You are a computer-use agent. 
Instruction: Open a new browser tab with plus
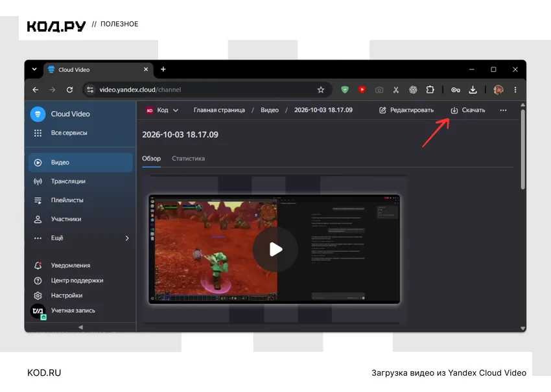click(x=163, y=69)
